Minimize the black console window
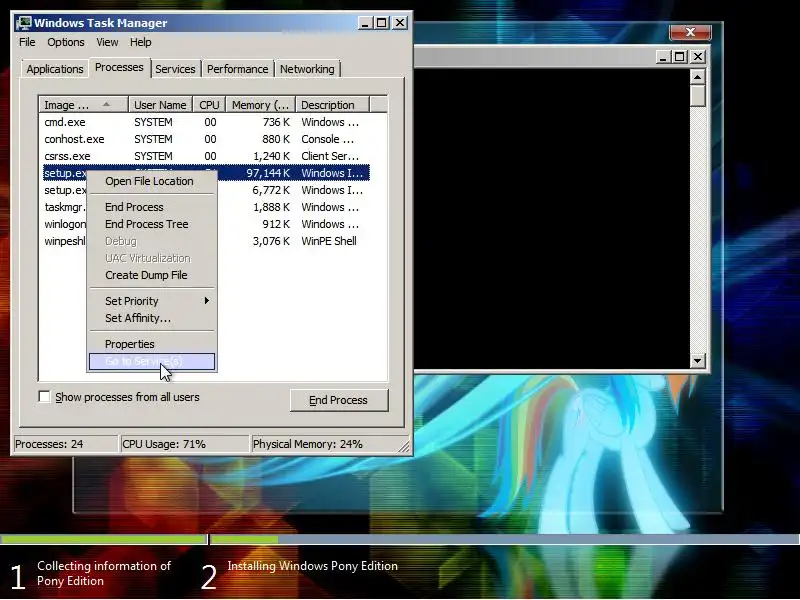 pyautogui.click(x=662, y=57)
